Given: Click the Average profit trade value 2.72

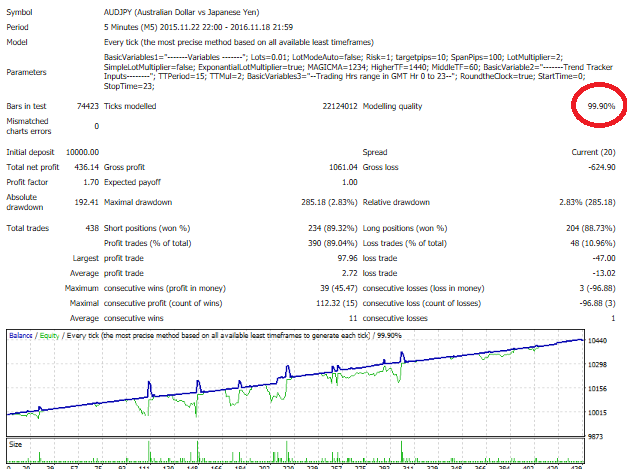Looking at the screenshot, I should [349, 273].
